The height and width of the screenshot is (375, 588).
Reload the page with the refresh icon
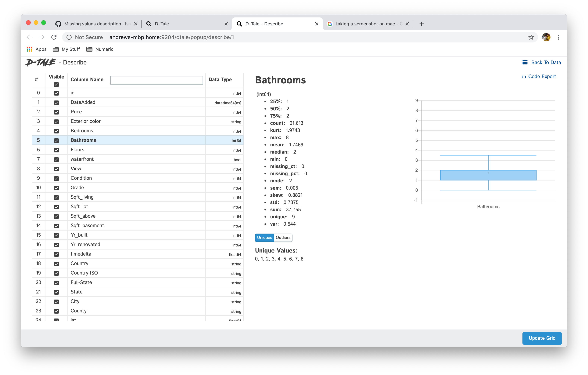click(54, 37)
